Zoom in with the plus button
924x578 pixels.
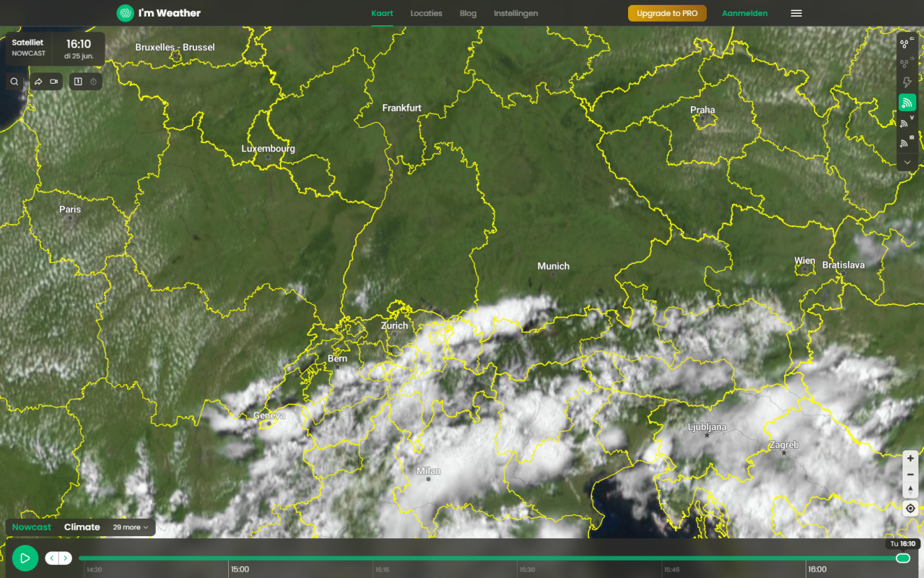coord(910,458)
